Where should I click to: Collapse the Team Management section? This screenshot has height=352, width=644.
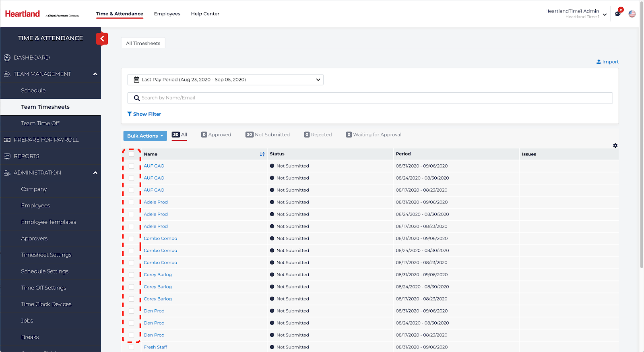pyautogui.click(x=95, y=74)
